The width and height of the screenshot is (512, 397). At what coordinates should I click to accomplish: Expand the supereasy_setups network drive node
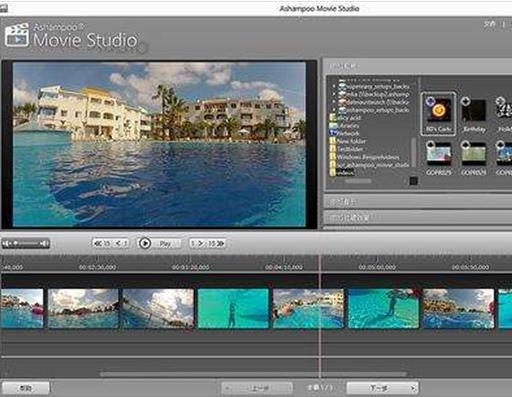pyautogui.click(x=334, y=86)
